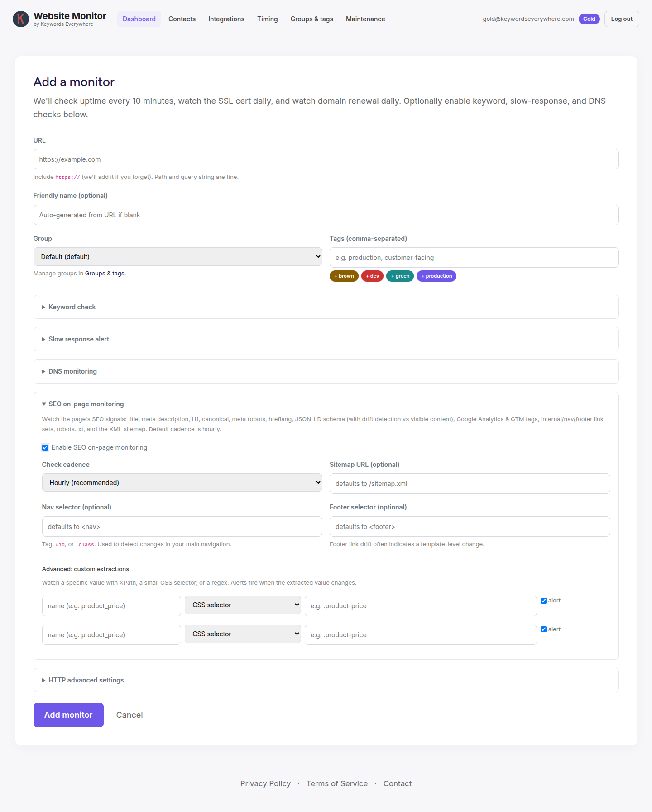Toggle the first row alert checkbox

point(544,601)
